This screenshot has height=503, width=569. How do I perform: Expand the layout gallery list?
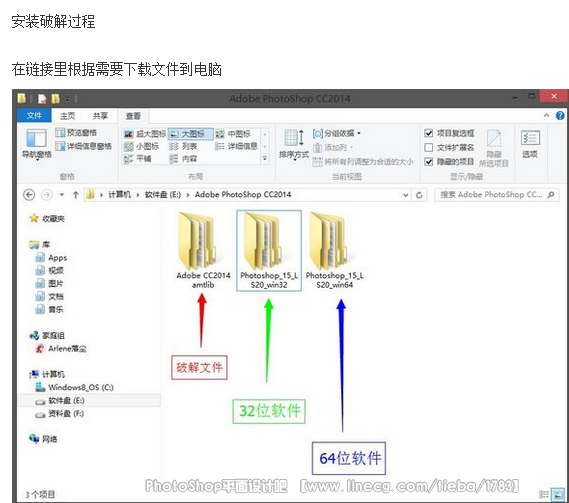[x=265, y=159]
